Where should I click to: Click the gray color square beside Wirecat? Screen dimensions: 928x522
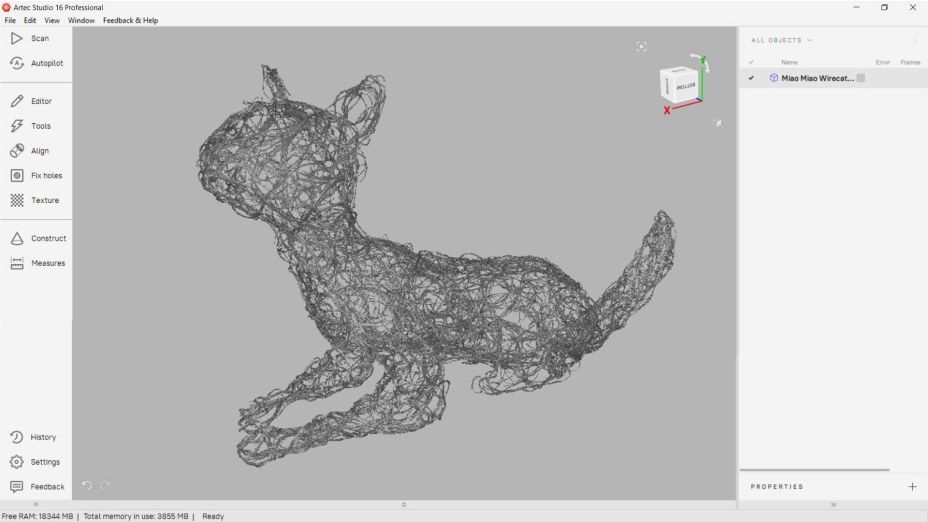pos(860,78)
